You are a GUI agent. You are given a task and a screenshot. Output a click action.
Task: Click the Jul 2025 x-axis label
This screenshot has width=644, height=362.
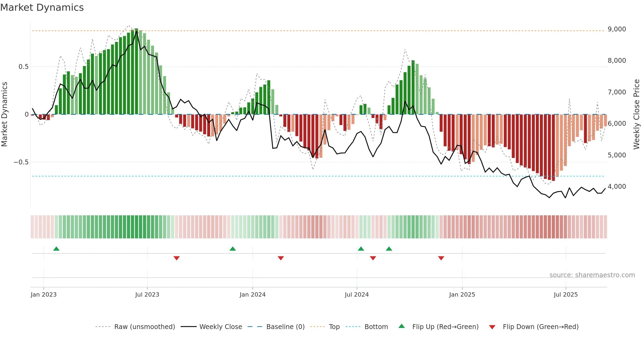[566, 294]
